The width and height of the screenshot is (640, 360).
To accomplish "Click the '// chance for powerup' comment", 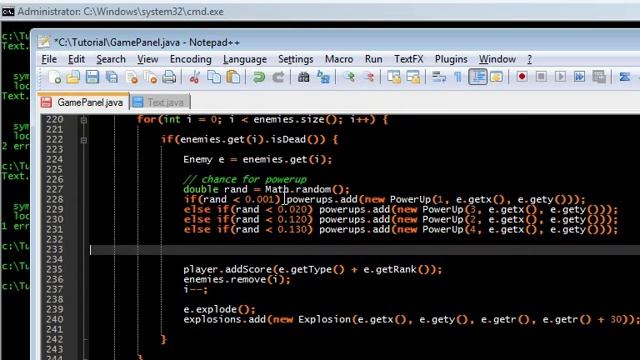I will (x=245, y=180).
